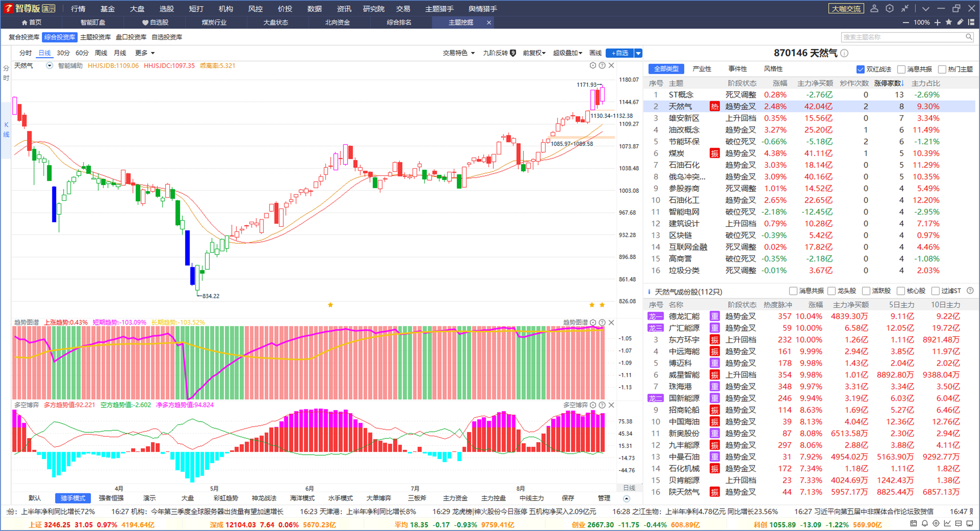
Task: Close the main K-line chart panel
Action: click(611, 66)
